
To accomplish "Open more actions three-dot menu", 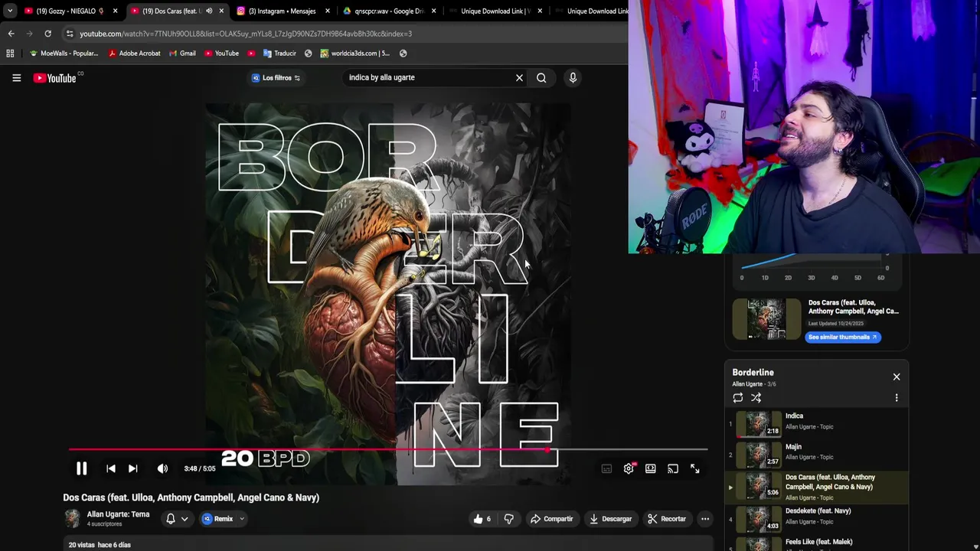I will click(x=705, y=519).
